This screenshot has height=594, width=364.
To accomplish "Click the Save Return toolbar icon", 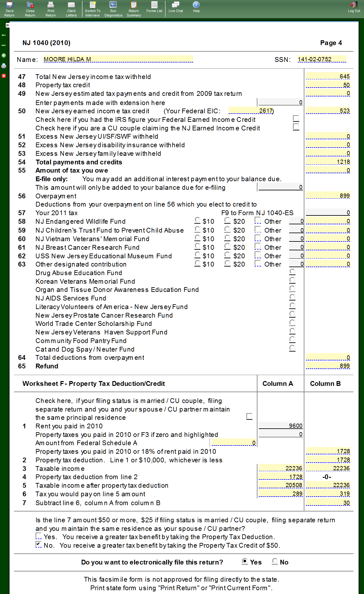I will click(x=10, y=9).
